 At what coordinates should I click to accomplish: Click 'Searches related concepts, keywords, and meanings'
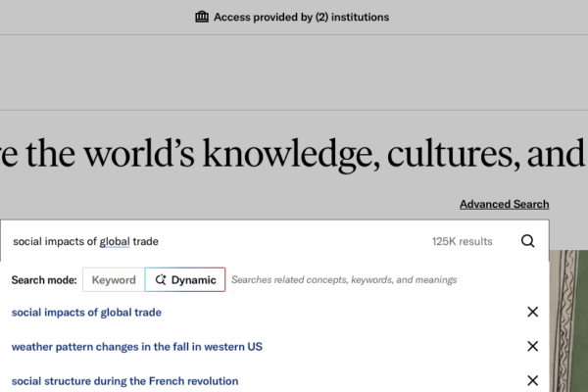(x=344, y=280)
